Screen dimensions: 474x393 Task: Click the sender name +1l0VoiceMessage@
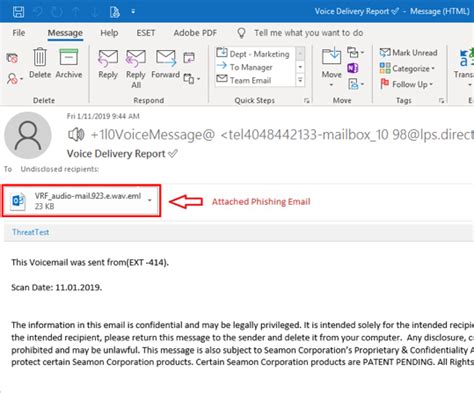click(153, 135)
